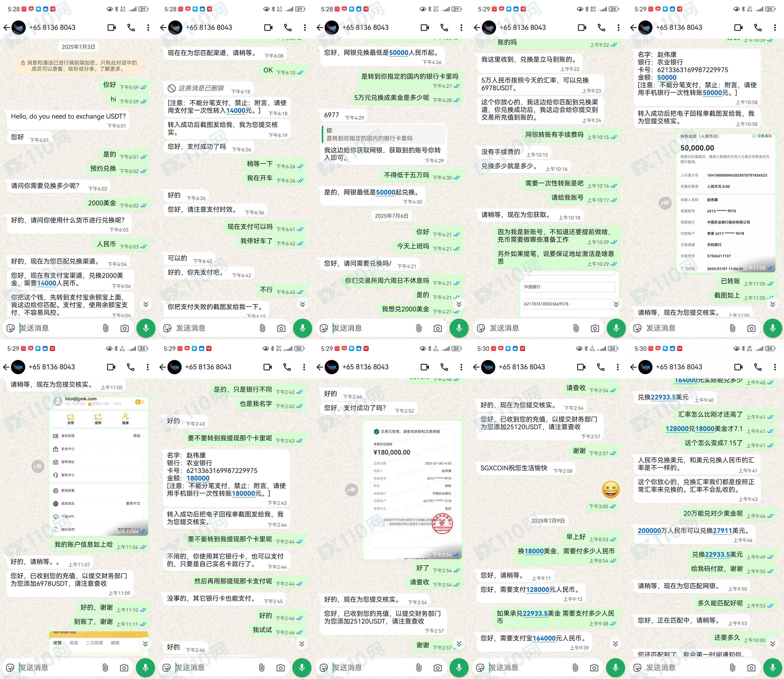
Task: Tap quoted reply 是转到你指定的国内的银行卡里吗
Action: coord(384,135)
